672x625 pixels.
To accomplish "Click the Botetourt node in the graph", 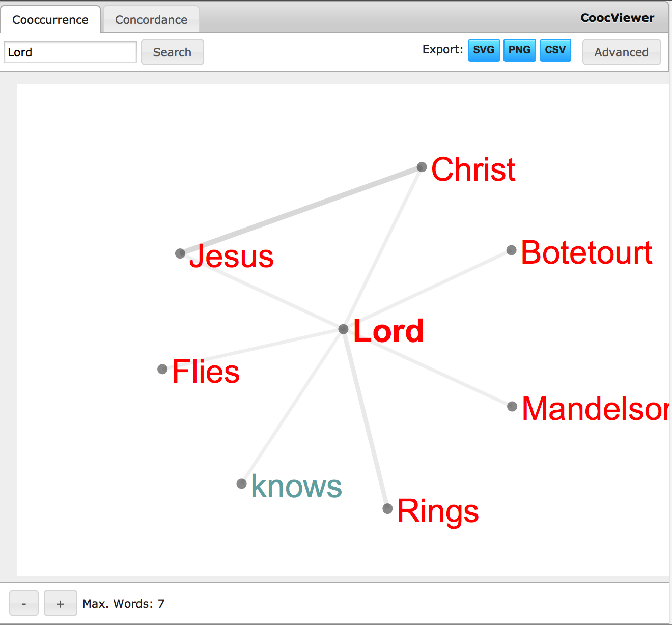I will click(511, 250).
